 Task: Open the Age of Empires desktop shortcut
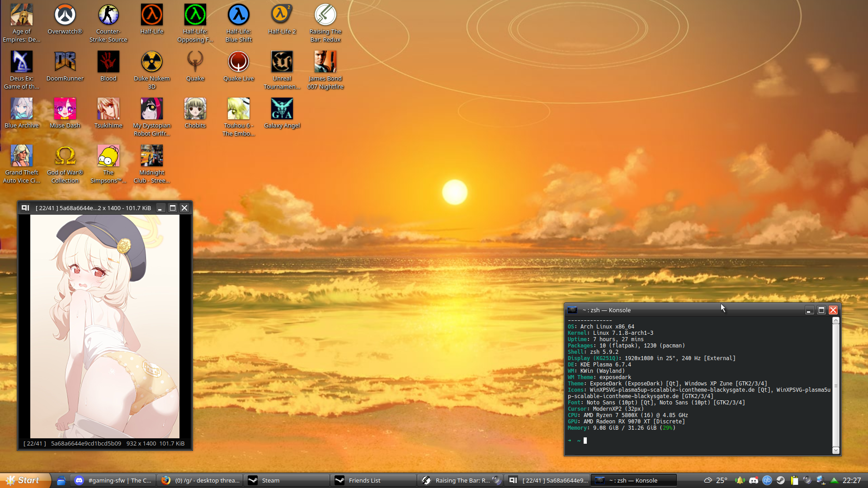[x=22, y=23]
